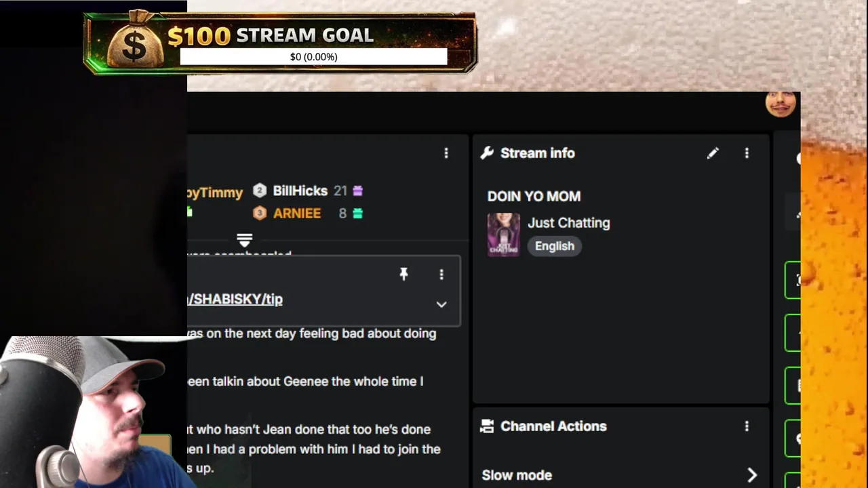The image size is (868, 488).
Task: Click the purple gift icon next to BillHicks
Action: click(357, 191)
